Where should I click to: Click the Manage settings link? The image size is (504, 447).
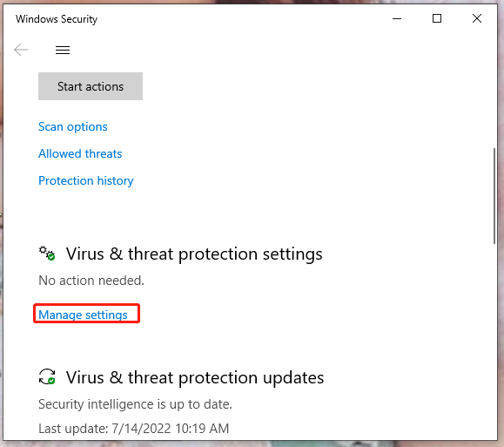pyautogui.click(x=83, y=315)
